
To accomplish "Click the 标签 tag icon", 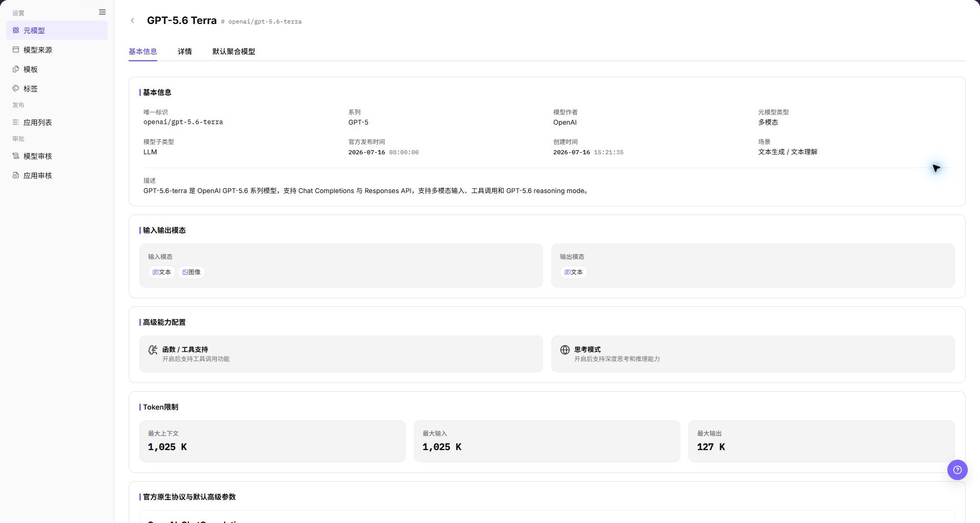I will pos(16,89).
